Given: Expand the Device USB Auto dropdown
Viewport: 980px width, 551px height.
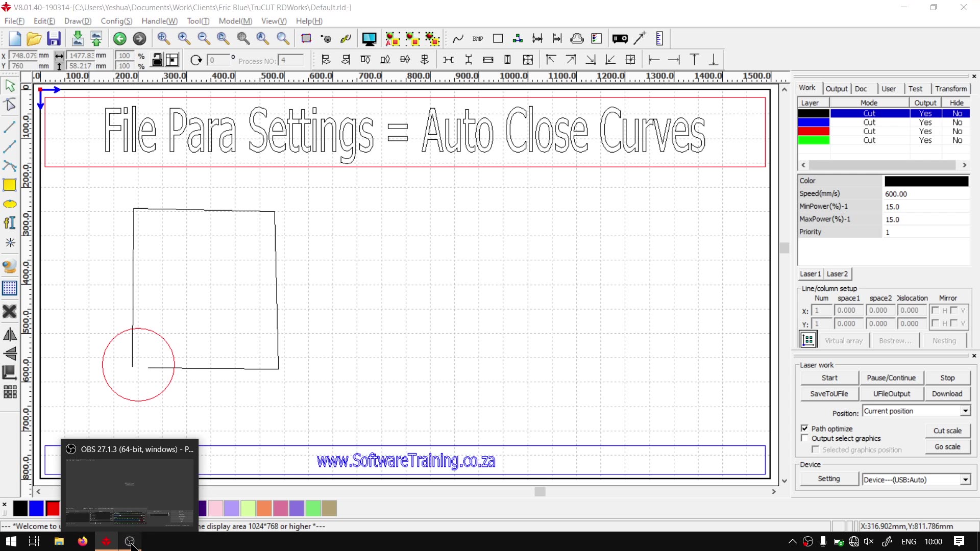Looking at the screenshot, I should pos(965,480).
